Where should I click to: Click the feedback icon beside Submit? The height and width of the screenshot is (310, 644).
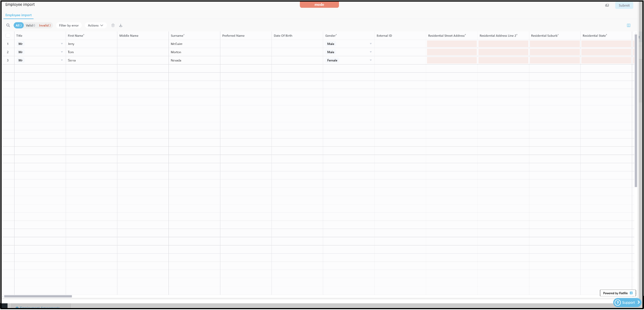click(607, 6)
